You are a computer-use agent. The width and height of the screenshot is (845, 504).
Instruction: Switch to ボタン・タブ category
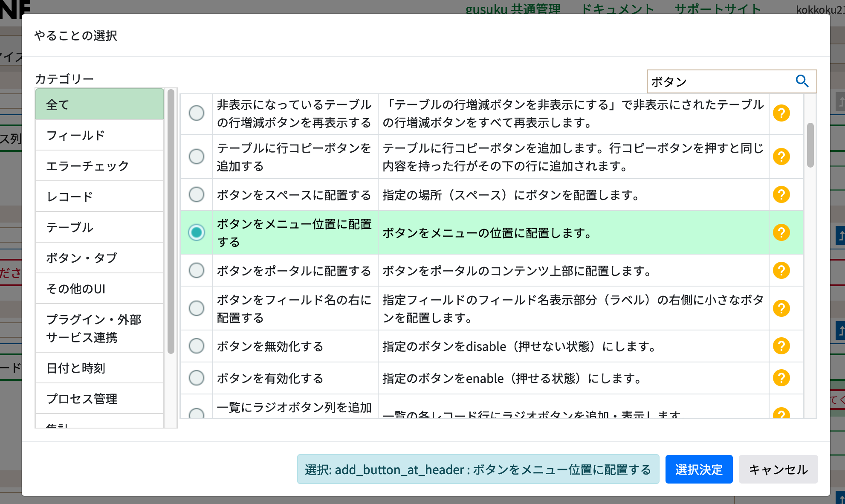click(x=99, y=258)
